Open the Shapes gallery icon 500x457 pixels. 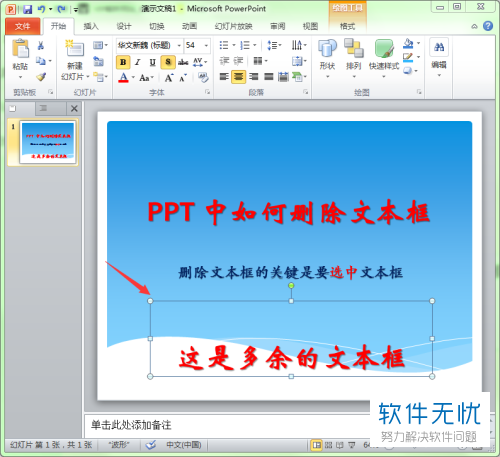327,49
